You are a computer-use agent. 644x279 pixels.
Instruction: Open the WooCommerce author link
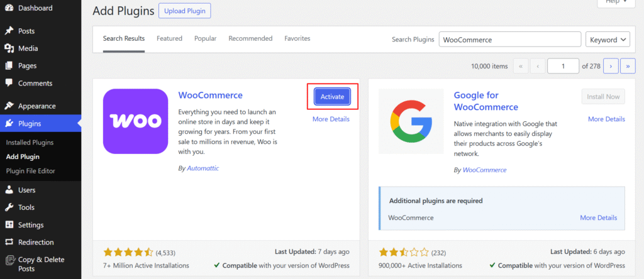click(x=485, y=170)
